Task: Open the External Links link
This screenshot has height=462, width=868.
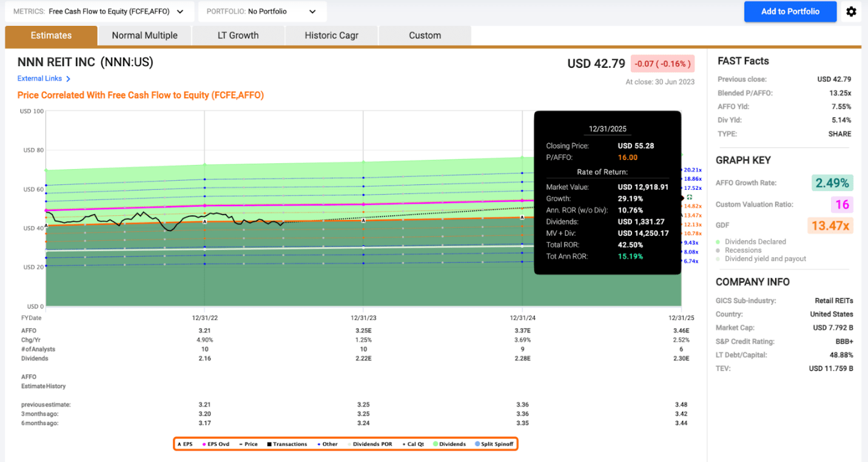Action: 39,79
